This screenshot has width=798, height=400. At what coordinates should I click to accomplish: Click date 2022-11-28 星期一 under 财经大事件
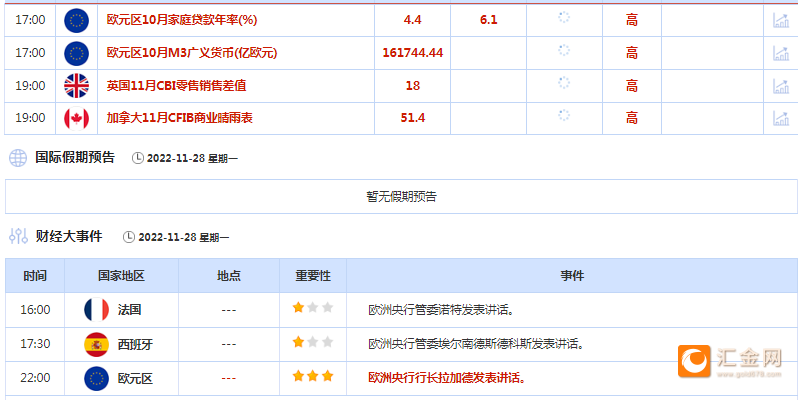coord(184,238)
